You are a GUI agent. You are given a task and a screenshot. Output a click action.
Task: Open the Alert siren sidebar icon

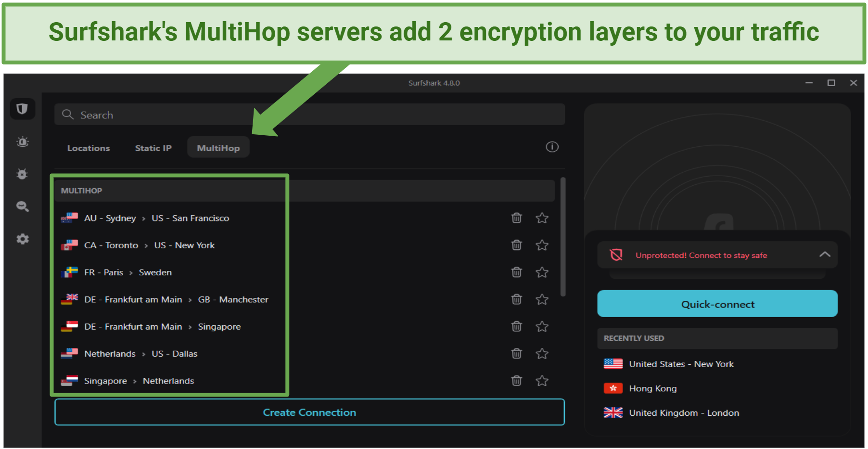point(23,141)
